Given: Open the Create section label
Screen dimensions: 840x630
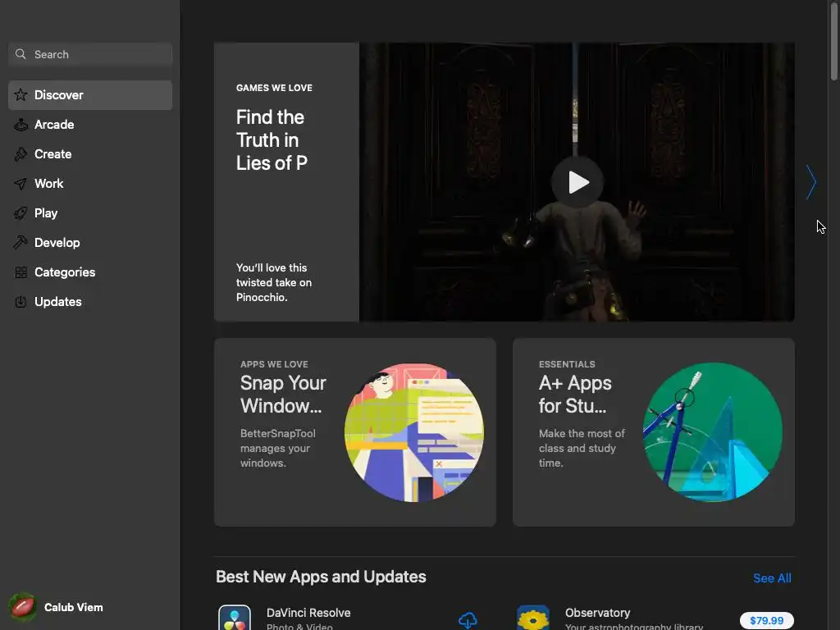Looking at the screenshot, I should click(x=53, y=153).
